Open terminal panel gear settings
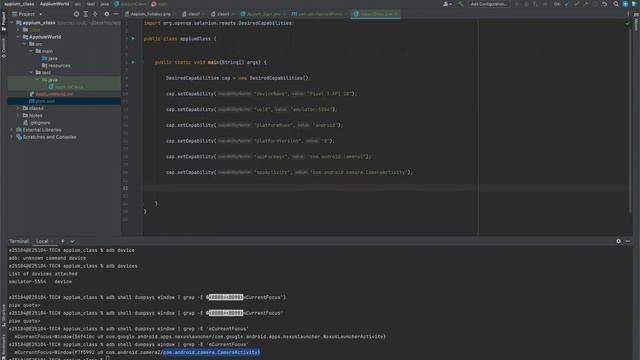 (x=618, y=241)
